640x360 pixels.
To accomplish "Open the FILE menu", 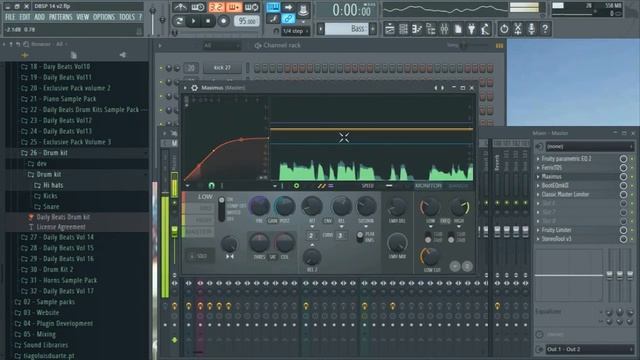I will coord(10,17).
